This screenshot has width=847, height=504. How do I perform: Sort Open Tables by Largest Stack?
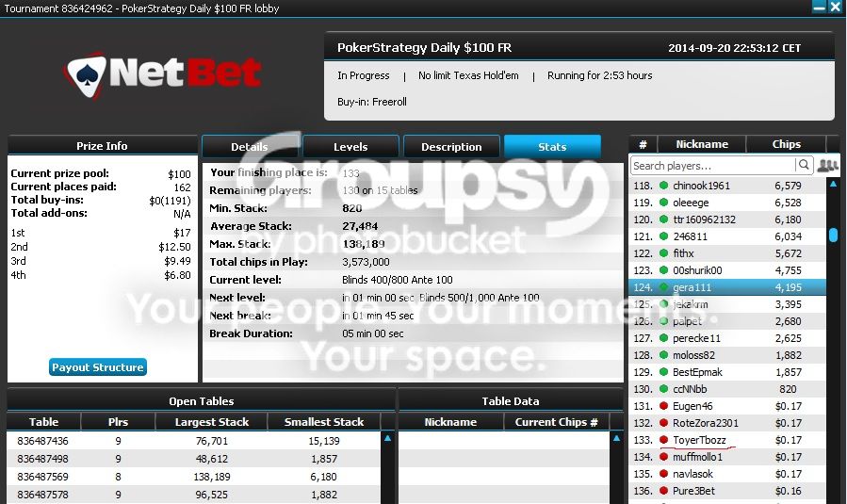212,422
